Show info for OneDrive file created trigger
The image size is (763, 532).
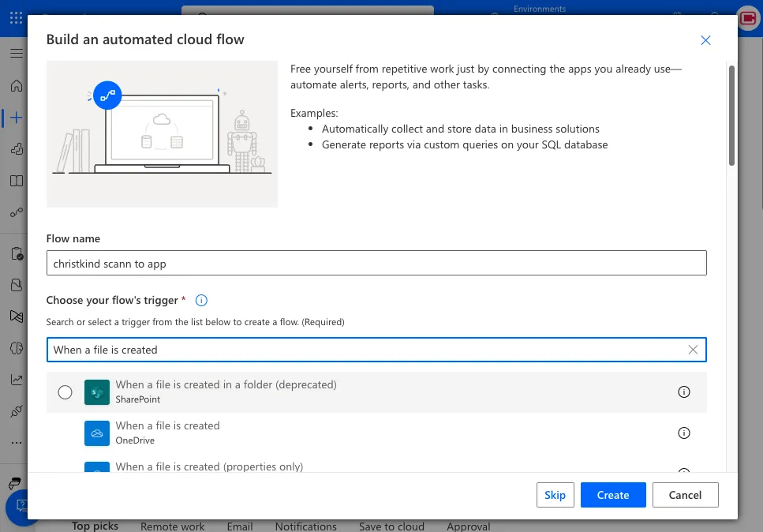[x=684, y=433]
